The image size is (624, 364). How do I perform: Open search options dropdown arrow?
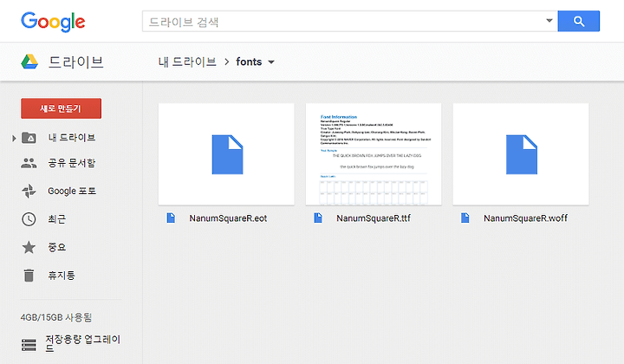tap(549, 21)
